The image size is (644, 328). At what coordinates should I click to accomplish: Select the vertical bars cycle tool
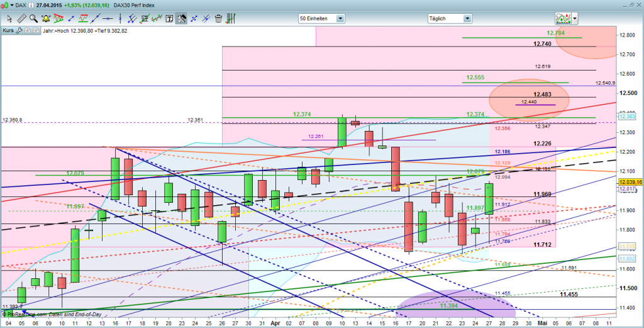(x=231, y=18)
